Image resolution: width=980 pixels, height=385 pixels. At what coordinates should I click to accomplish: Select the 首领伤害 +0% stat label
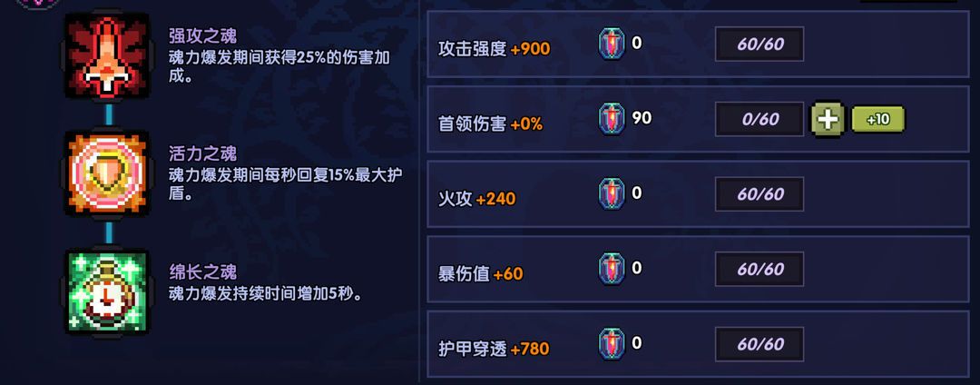coord(490,124)
